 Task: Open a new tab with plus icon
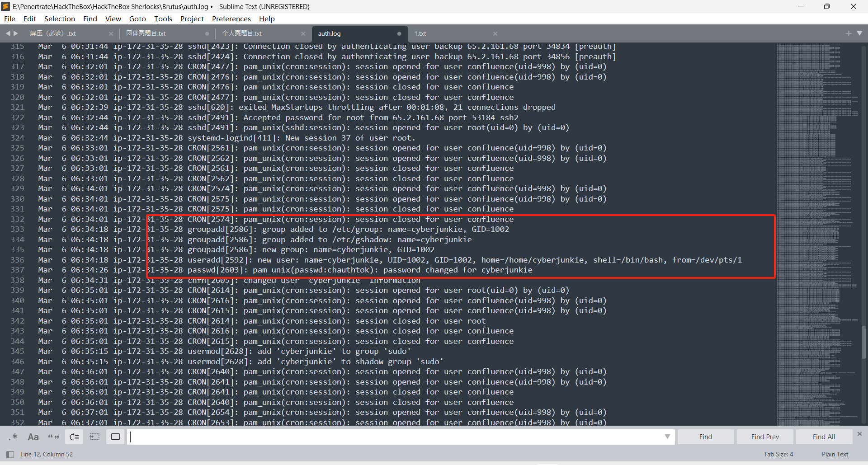tap(848, 33)
